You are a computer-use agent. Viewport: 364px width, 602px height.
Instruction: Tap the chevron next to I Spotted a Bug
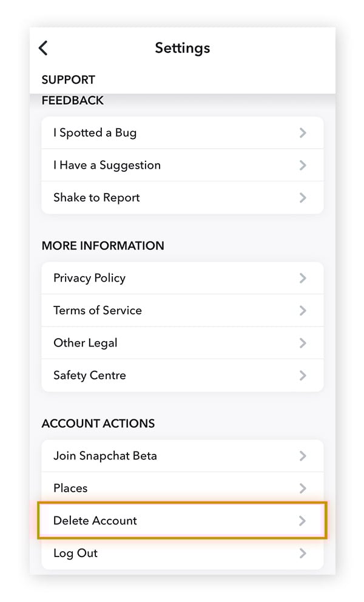pos(302,132)
